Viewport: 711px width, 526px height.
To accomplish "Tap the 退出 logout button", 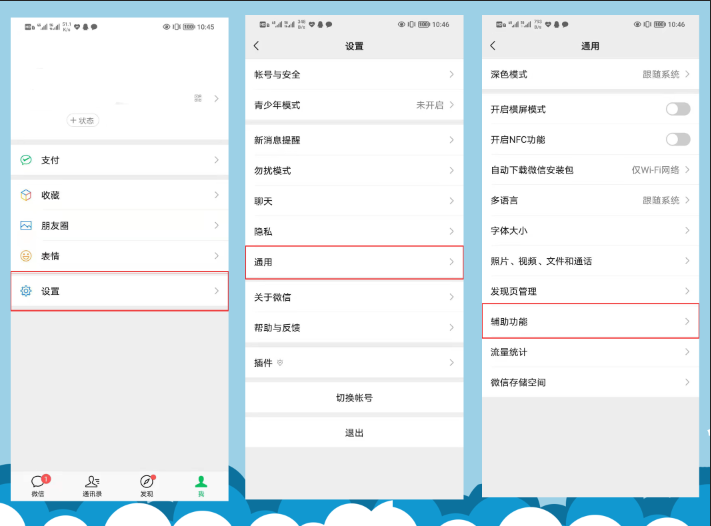I will (x=354, y=433).
